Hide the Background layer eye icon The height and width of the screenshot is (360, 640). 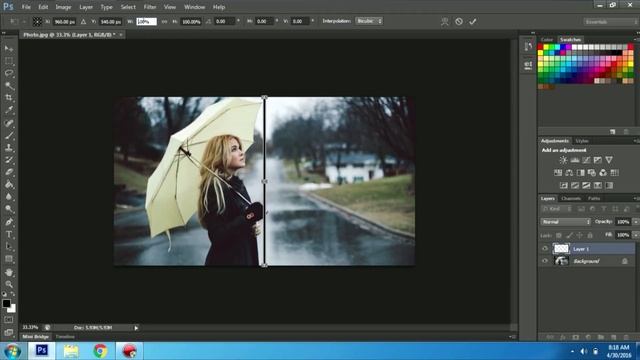coord(545,261)
